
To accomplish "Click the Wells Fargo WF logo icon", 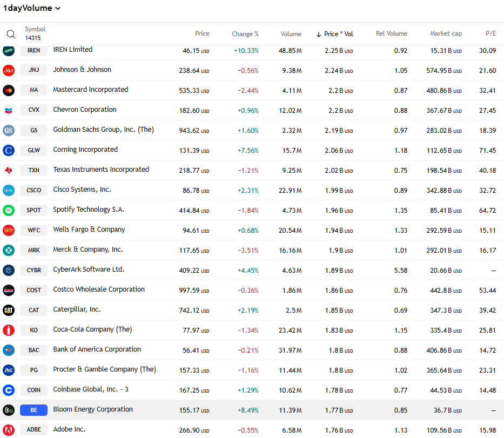I will 9,230.
